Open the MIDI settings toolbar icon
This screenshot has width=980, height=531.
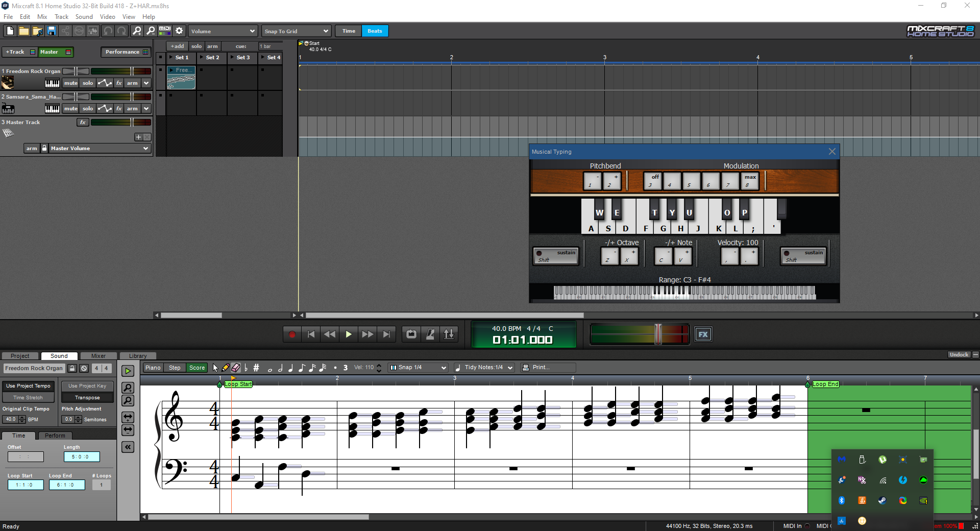[165, 31]
